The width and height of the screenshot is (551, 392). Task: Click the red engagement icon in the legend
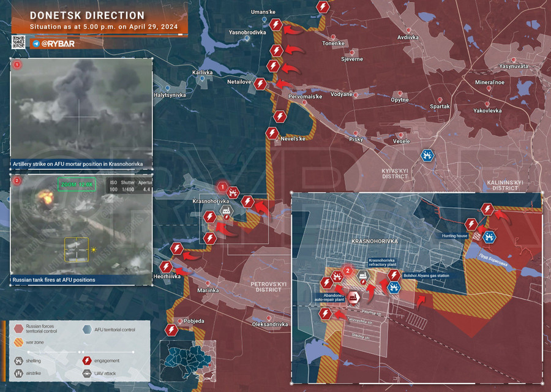pyautogui.click(x=88, y=361)
